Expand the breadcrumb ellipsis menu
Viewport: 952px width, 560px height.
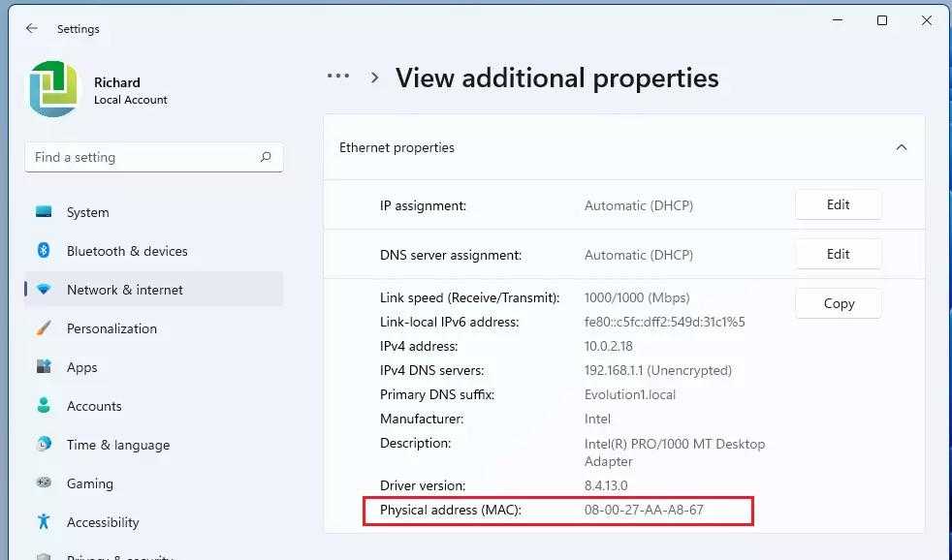[338, 77]
